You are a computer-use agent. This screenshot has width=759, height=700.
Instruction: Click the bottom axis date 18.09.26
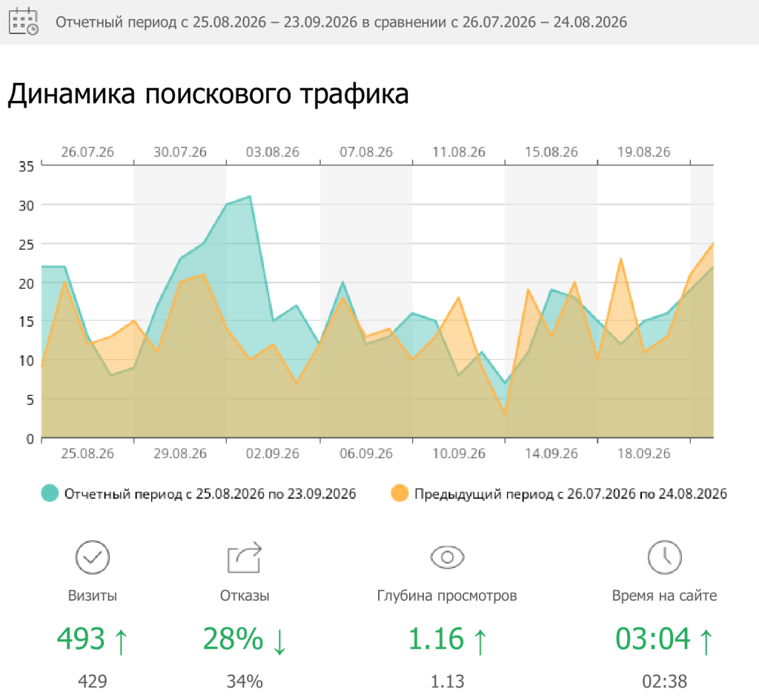point(644,454)
